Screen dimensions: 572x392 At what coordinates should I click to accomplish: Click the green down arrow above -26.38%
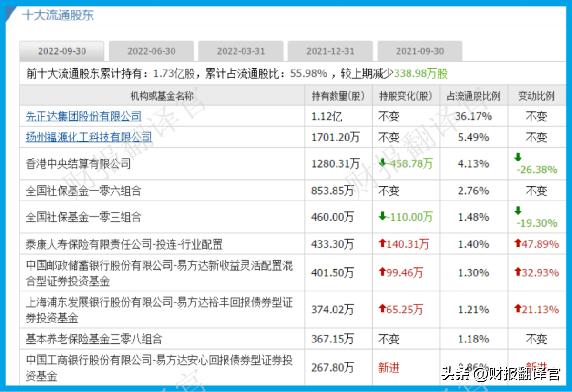518,157
